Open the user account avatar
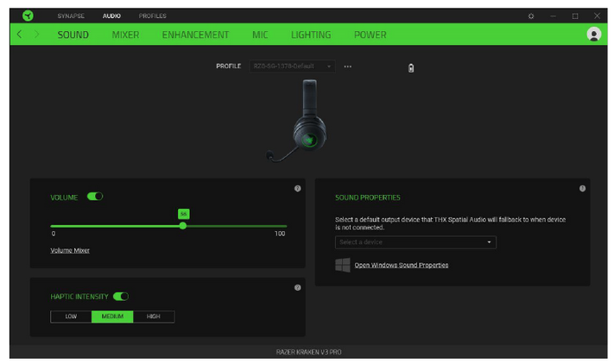 pyautogui.click(x=593, y=35)
